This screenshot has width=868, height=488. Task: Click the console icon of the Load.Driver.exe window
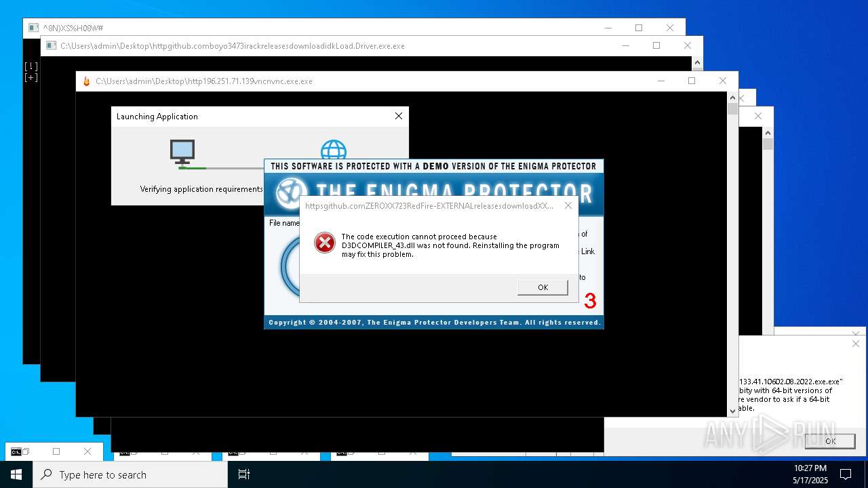pyautogui.click(x=51, y=46)
